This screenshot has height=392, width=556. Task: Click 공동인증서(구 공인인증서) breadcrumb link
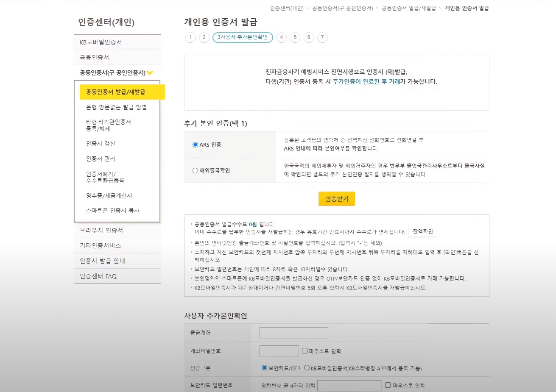point(343,8)
